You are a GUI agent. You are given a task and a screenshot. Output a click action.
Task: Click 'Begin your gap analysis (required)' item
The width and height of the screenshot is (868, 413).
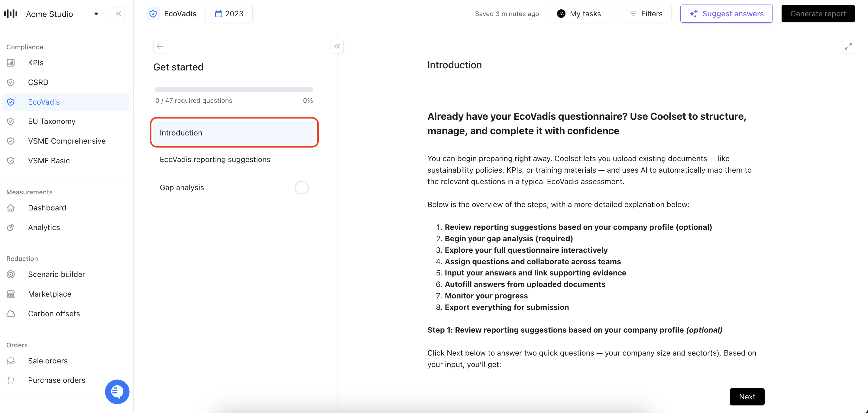pyautogui.click(x=509, y=239)
